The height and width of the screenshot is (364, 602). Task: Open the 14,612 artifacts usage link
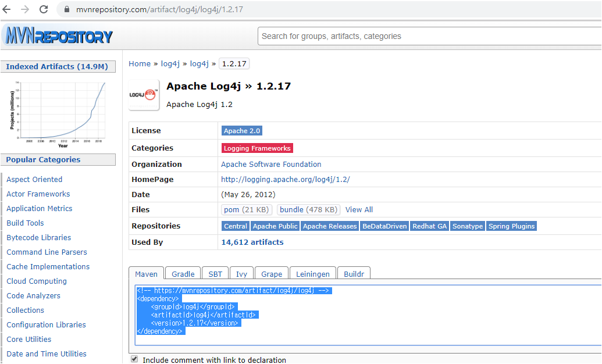click(252, 242)
